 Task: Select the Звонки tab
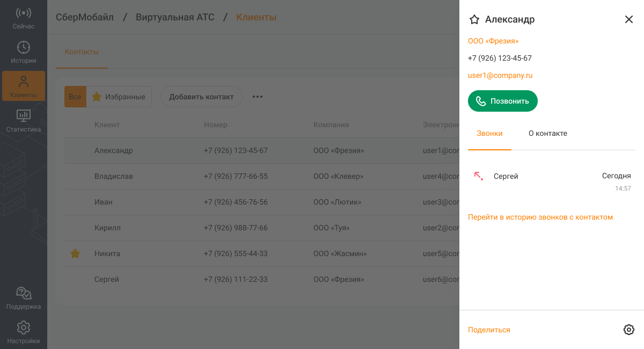(489, 133)
